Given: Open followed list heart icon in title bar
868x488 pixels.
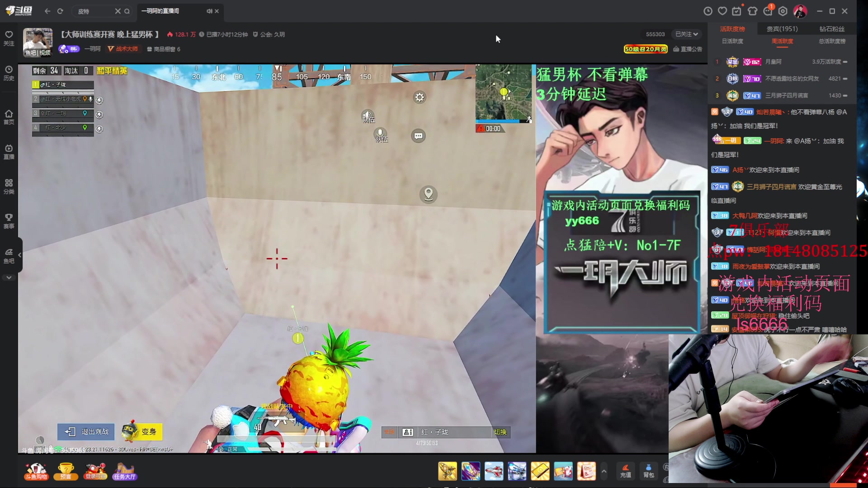Looking at the screenshot, I should click(x=722, y=11).
